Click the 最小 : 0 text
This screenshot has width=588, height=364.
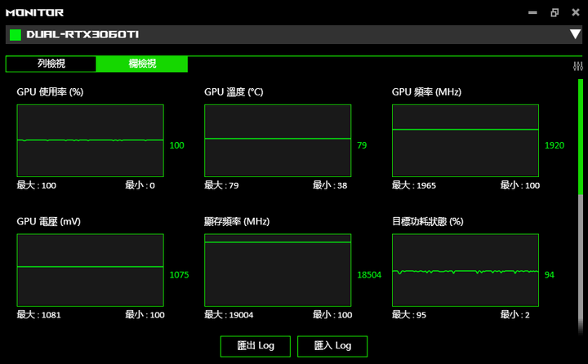(x=140, y=185)
